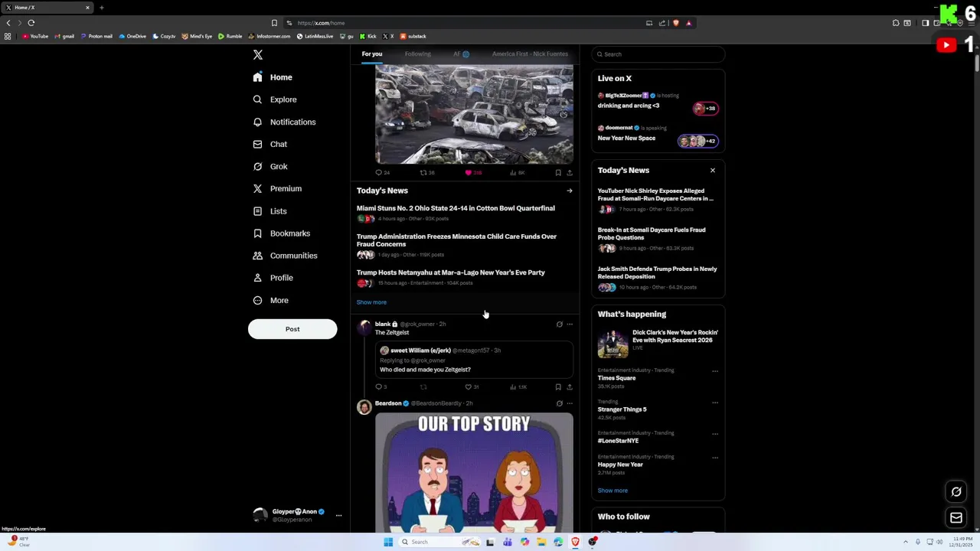Screen dimensions: 980x551
Task: Open Chat envelope in the sidebar
Action: [x=257, y=144]
